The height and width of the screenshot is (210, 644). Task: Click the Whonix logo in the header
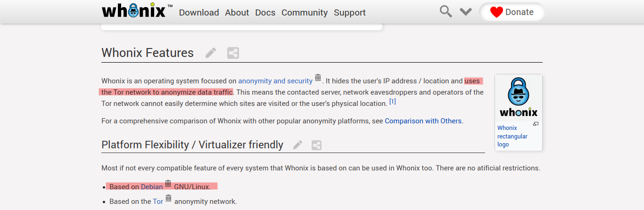tap(137, 11)
